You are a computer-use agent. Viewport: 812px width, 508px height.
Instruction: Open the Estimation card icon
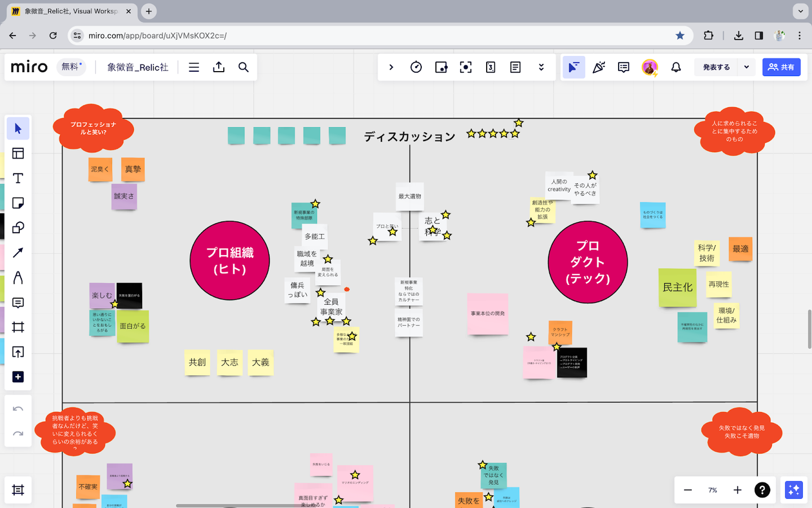pos(491,67)
